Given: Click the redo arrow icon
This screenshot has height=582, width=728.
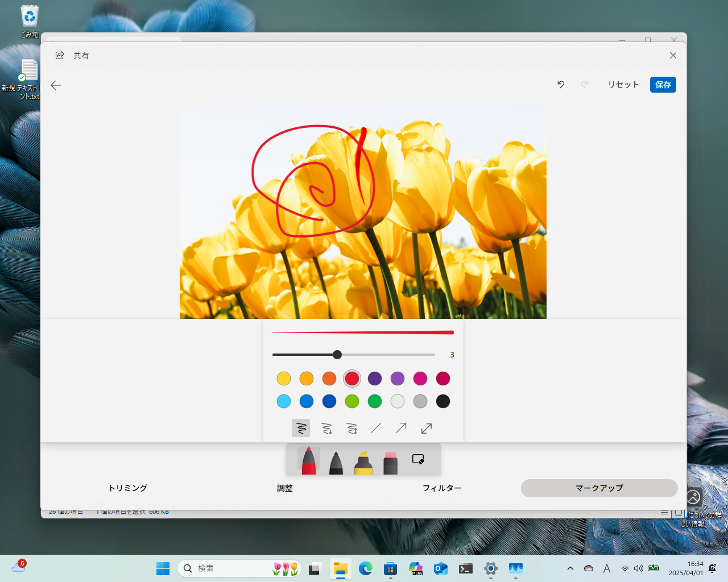Looking at the screenshot, I should coord(584,85).
